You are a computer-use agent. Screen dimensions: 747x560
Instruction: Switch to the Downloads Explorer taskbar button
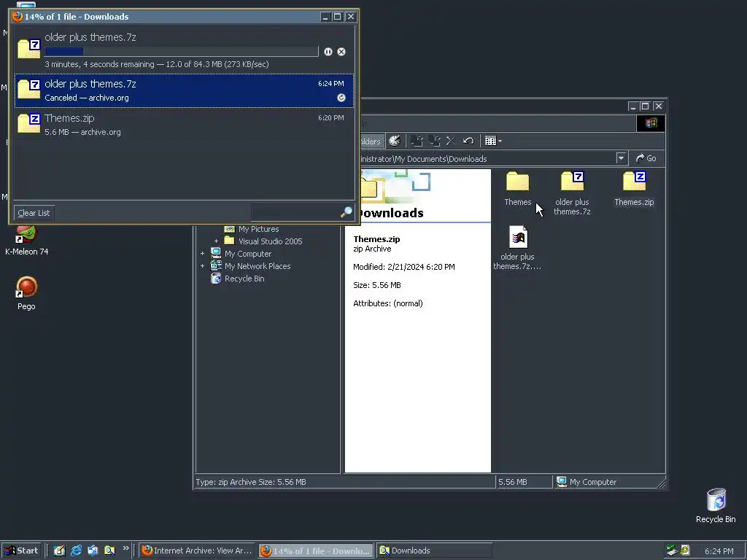tap(434, 551)
